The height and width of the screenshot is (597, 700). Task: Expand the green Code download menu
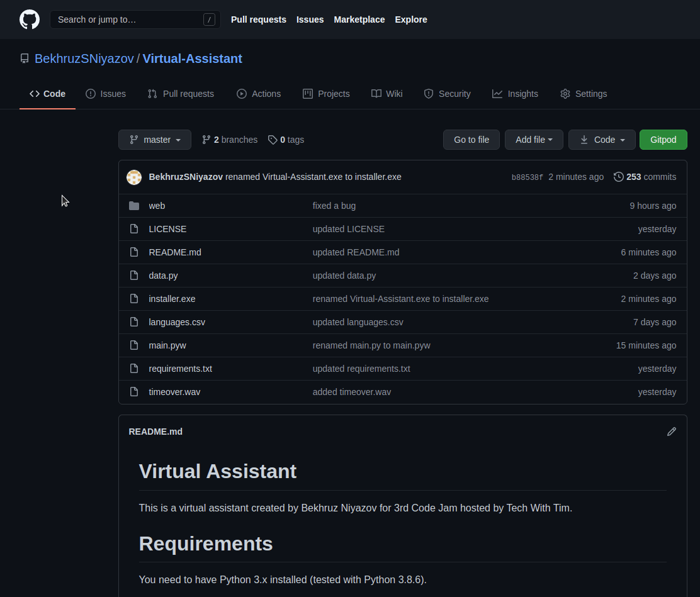pyautogui.click(x=601, y=139)
